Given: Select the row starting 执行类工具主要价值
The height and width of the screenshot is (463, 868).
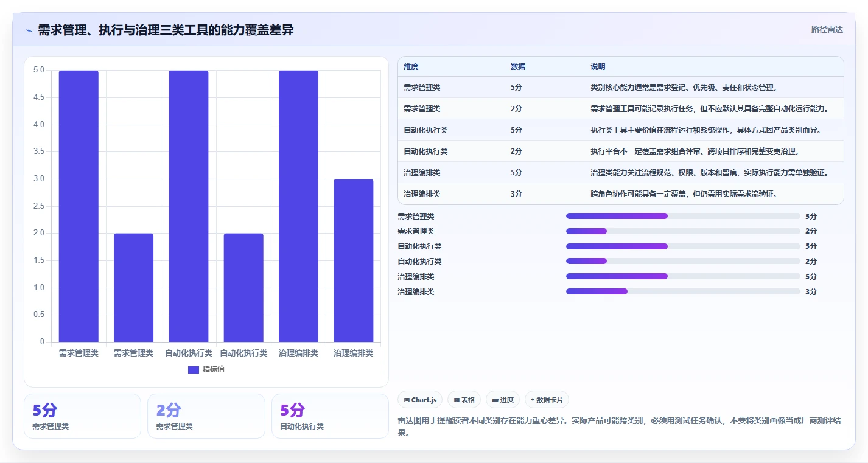Looking at the screenshot, I should (621, 130).
